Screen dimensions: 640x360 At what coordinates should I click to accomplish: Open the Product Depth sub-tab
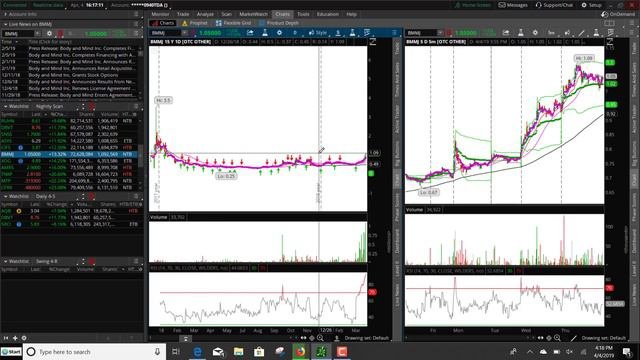[x=279, y=23]
